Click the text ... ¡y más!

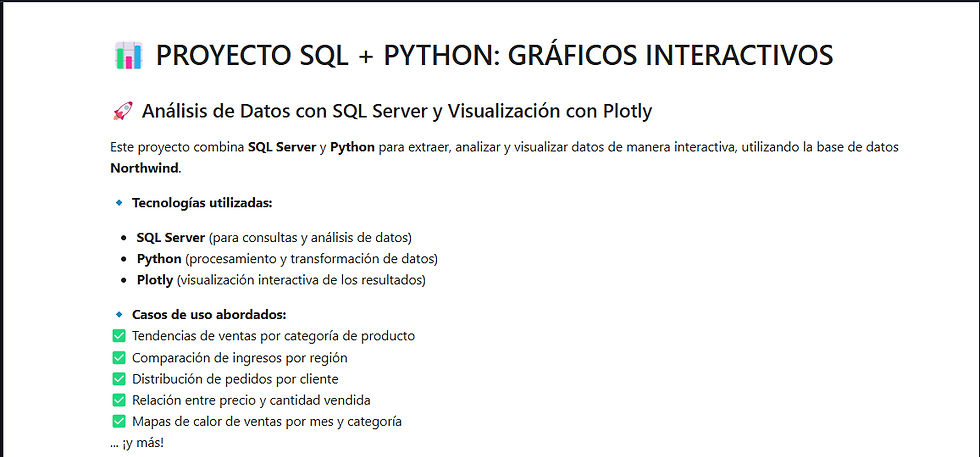click(x=138, y=443)
